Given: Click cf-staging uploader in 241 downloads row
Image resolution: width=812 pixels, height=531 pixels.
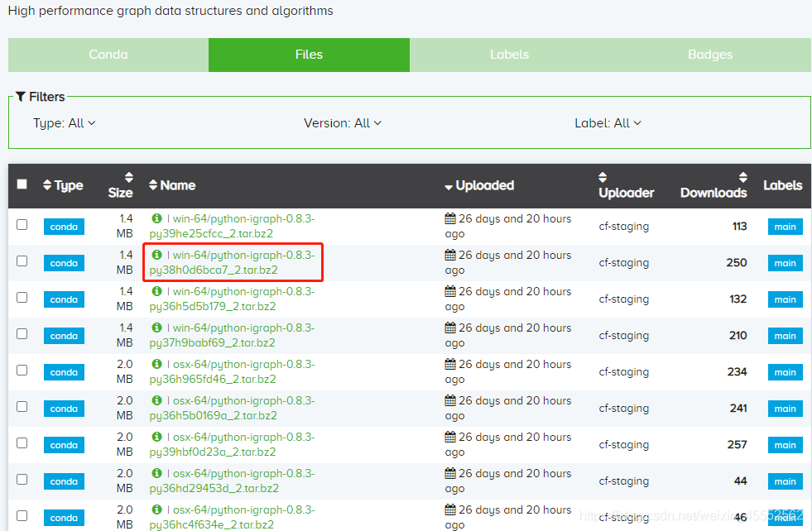Looking at the screenshot, I should coord(623,408).
